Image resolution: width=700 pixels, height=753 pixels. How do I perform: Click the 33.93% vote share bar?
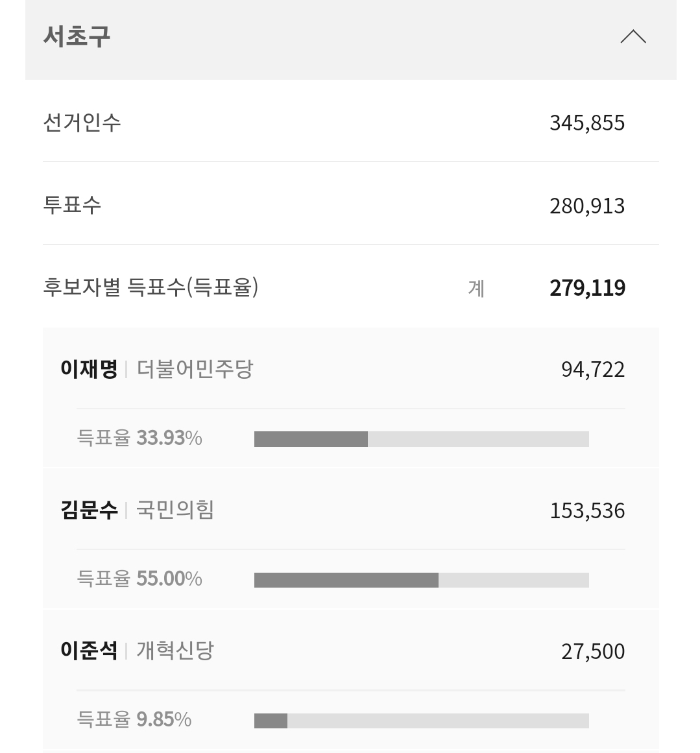pyautogui.click(x=421, y=439)
